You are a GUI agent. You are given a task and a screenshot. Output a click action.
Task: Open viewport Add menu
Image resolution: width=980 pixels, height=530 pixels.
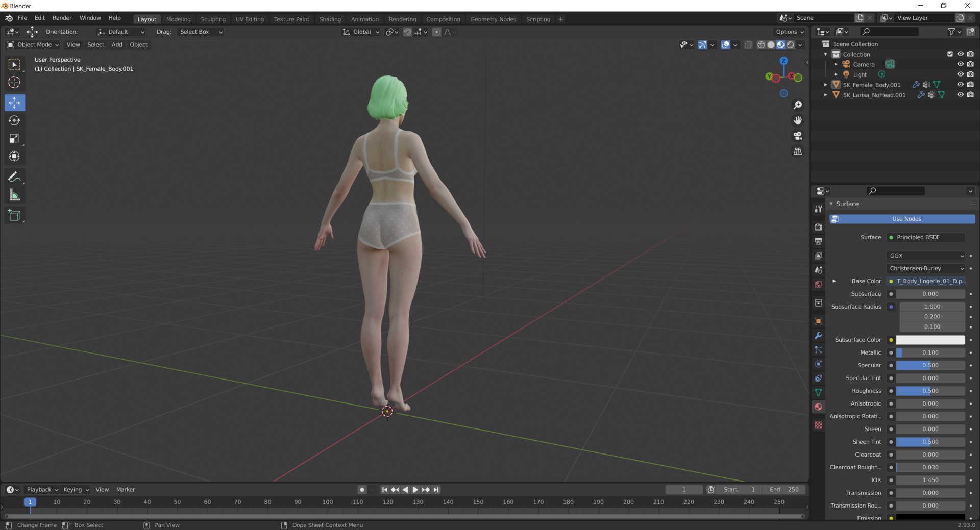tap(117, 45)
